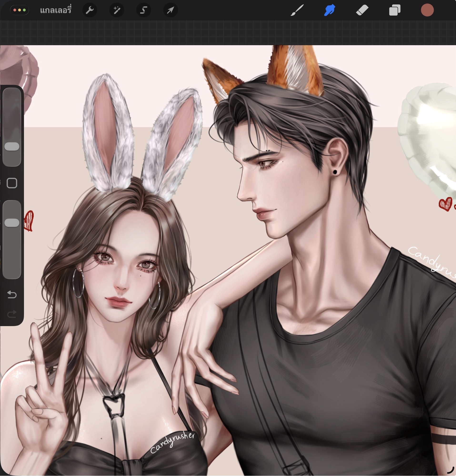456x476 pixels.
Task: Open the Adjustments magic wand menu
Action: coord(117,10)
